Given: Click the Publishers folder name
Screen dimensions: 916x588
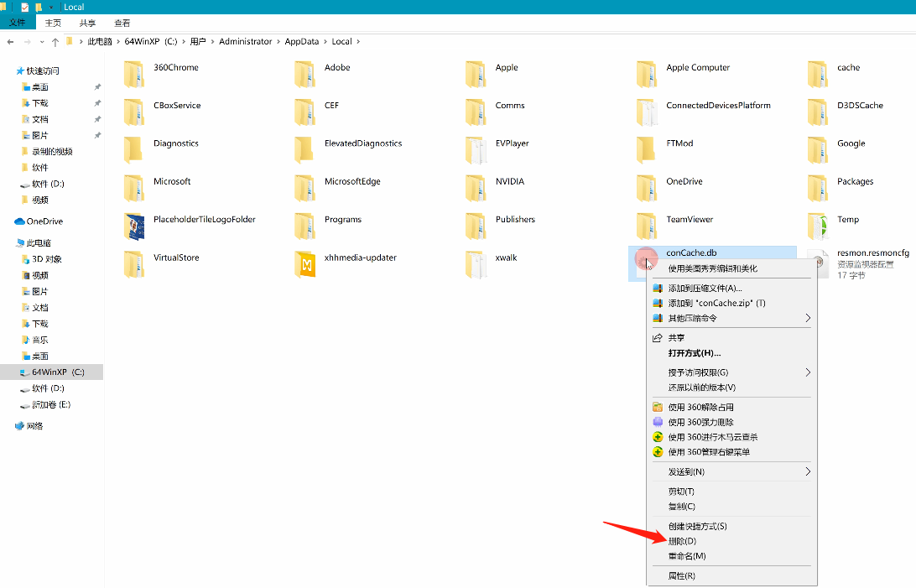Looking at the screenshot, I should point(515,220).
